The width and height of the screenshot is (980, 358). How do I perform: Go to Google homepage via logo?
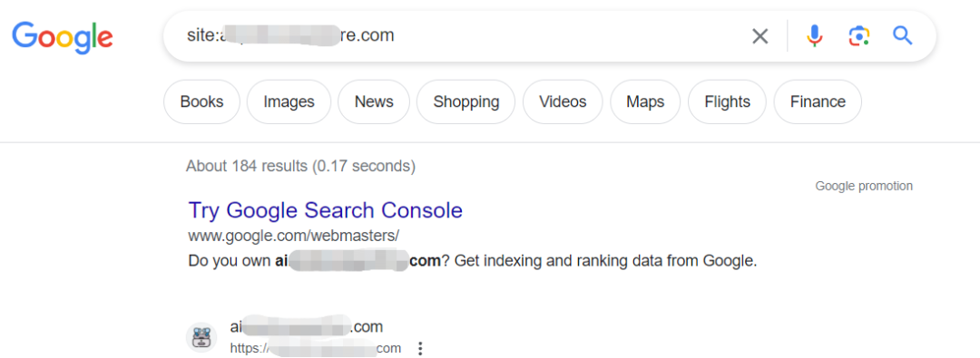63,37
